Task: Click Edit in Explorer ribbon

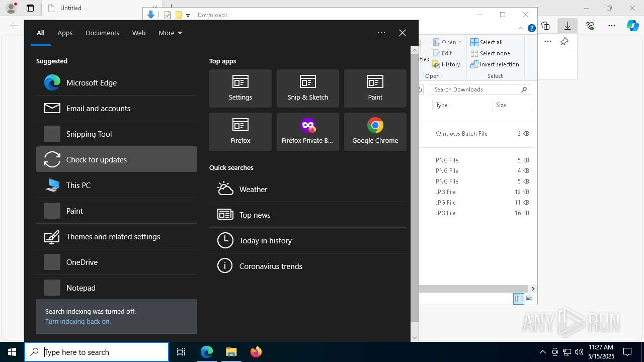Action: 442,53
